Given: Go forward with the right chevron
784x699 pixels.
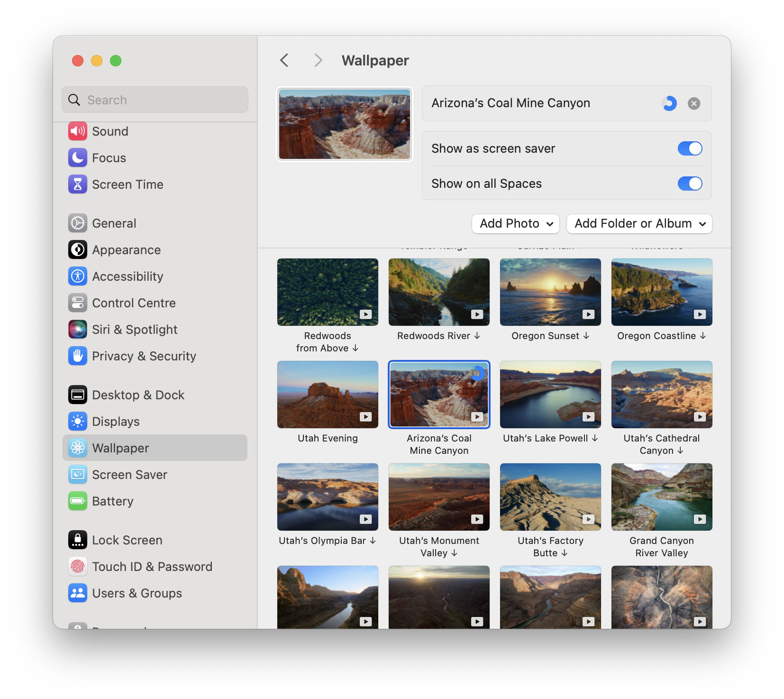Looking at the screenshot, I should (319, 61).
